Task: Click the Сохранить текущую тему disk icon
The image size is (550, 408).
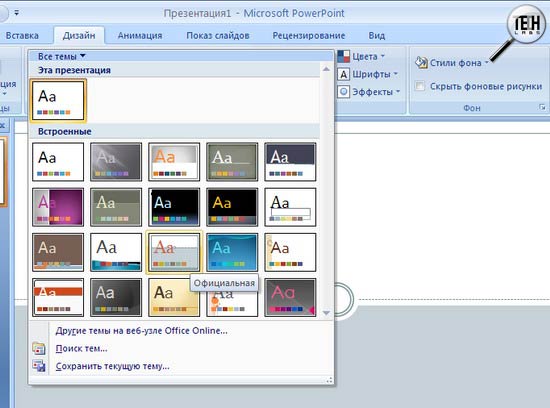Action: coord(39,366)
